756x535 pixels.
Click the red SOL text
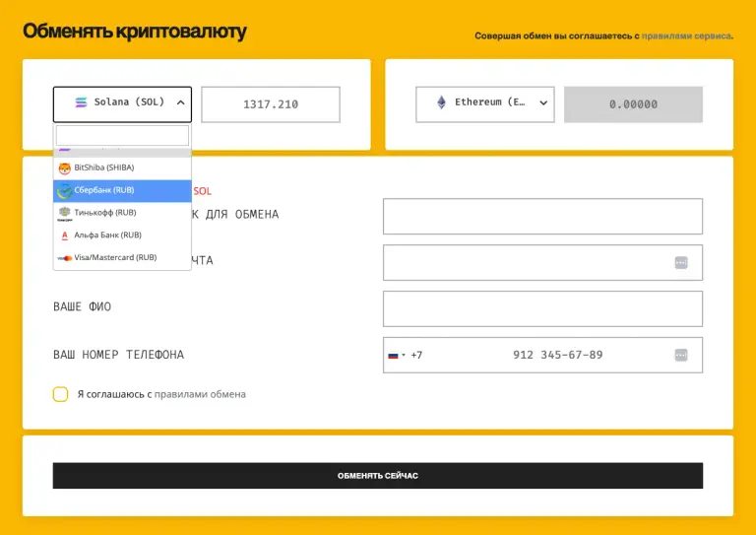(x=203, y=191)
